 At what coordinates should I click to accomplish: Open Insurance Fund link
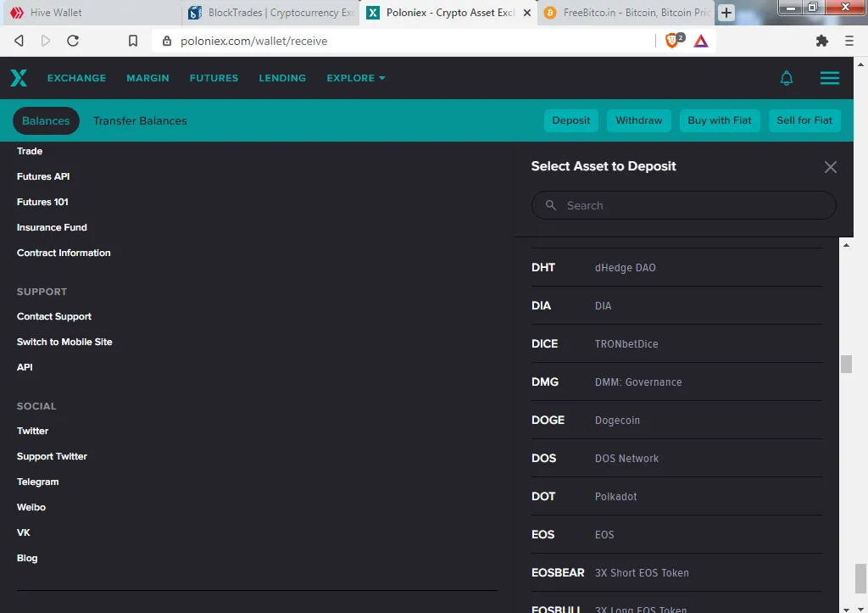pos(52,227)
